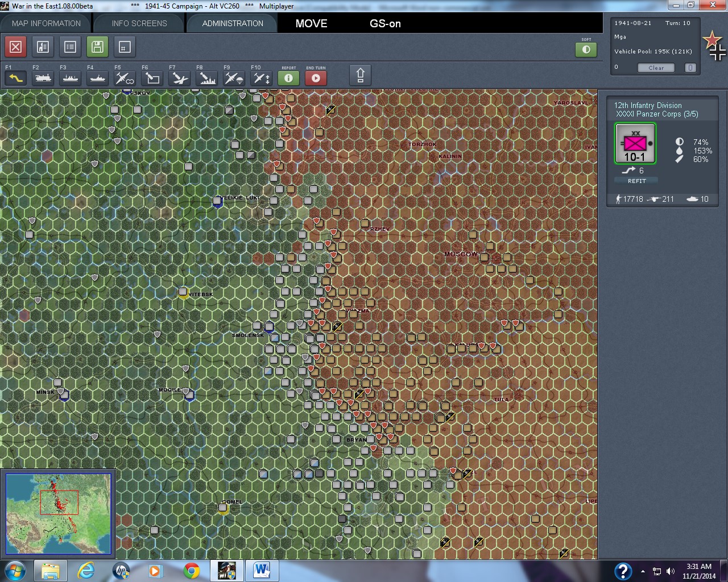Select F10 air transfer mode icon
728x582 pixels.
pos(262,78)
